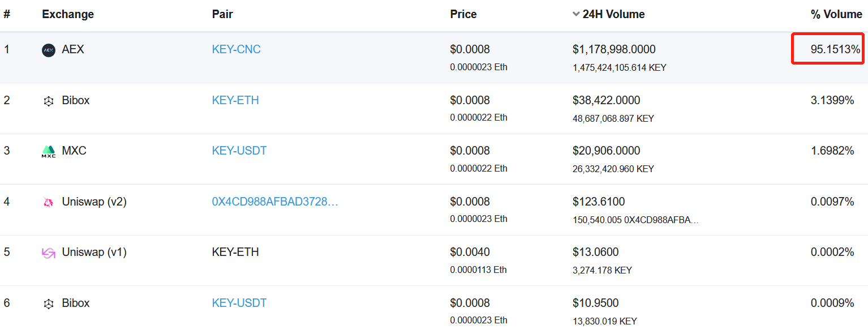868x329 pixels.
Task: Click the Bibox logo in row 2
Action: [x=49, y=101]
